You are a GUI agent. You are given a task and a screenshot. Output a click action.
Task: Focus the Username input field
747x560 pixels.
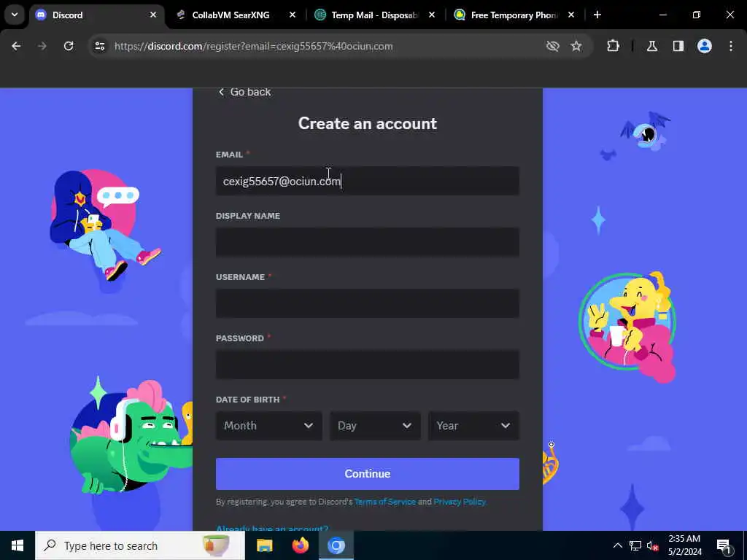[x=368, y=303]
